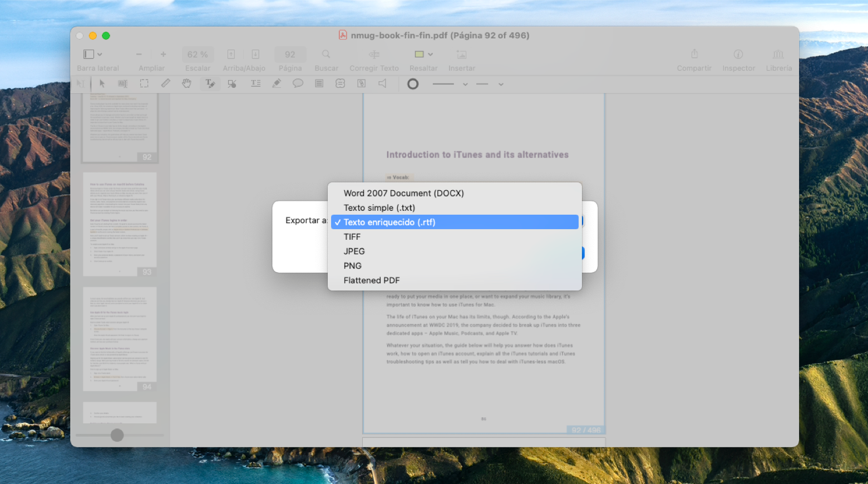Image resolution: width=868 pixels, height=484 pixels.
Task: Choose JPEG from the format list
Action: (354, 251)
